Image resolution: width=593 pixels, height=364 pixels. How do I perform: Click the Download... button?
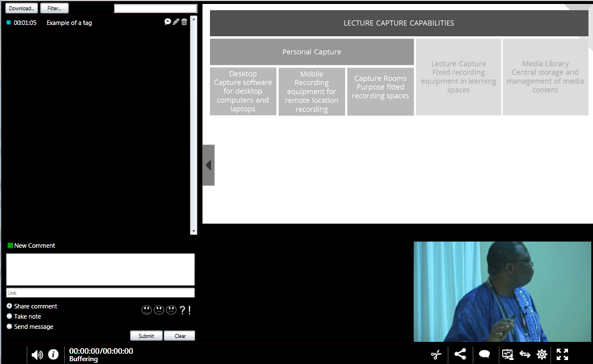(22, 9)
